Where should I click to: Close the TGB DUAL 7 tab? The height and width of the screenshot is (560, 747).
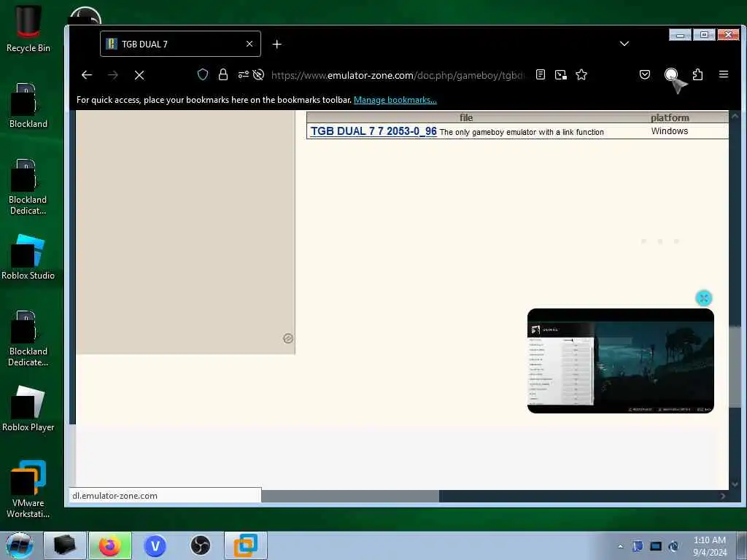(x=249, y=44)
